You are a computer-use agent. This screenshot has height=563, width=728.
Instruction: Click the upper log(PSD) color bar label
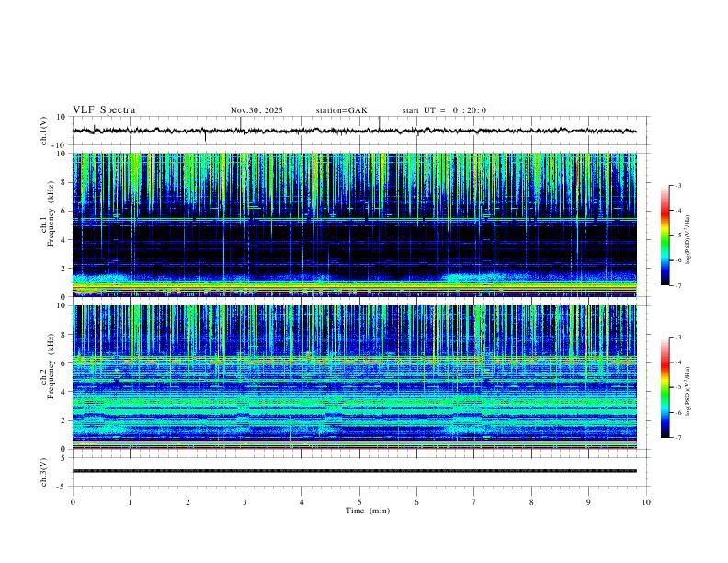(x=688, y=239)
